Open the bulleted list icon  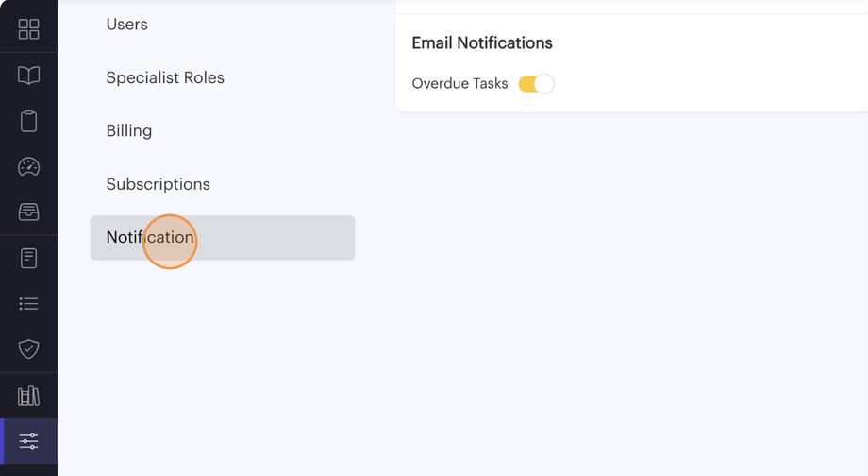(x=28, y=304)
